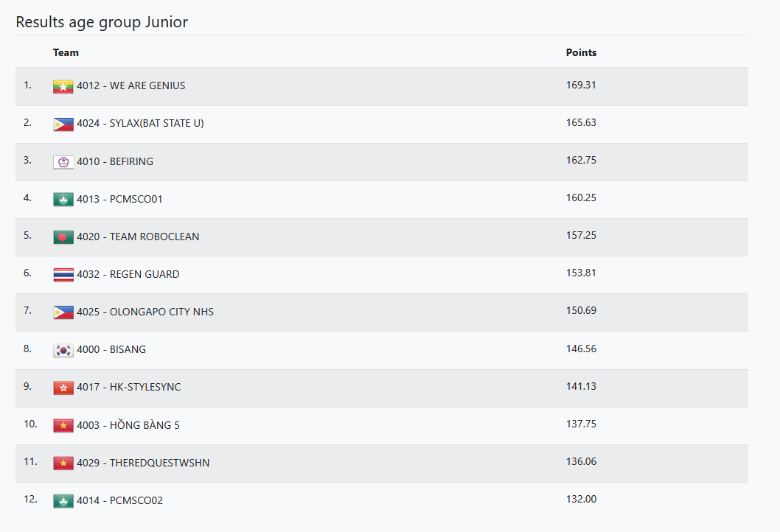This screenshot has width=780, height=532.
Task: Click the Macau flag beside PCMSCO02
Action: [x=63, y=501]
